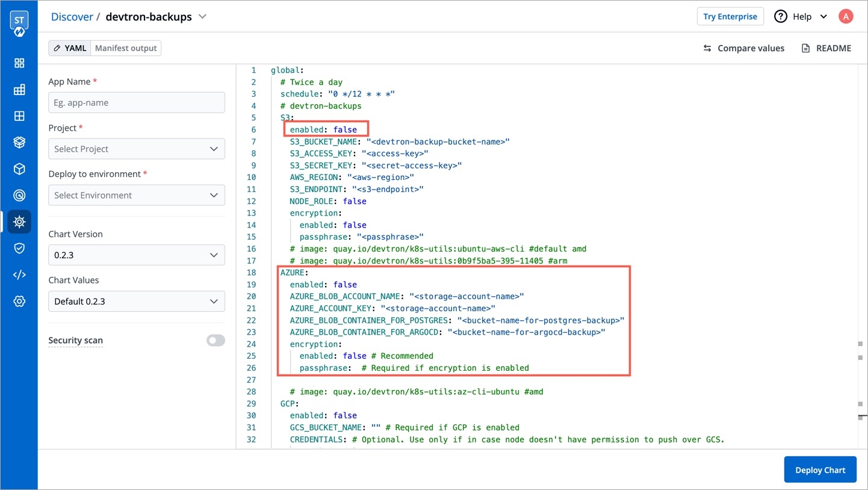Viewport: 868px width, 490px height.
Task: Click the ST Devtron logo icon
Action: tap(19, 23)
